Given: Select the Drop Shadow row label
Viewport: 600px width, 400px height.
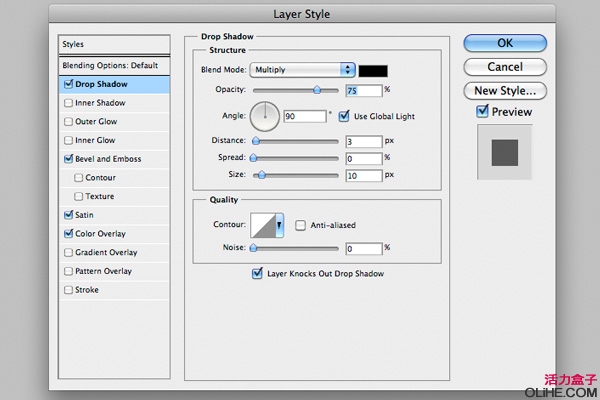Looking at the screenshot, I should tap(101, 84).
